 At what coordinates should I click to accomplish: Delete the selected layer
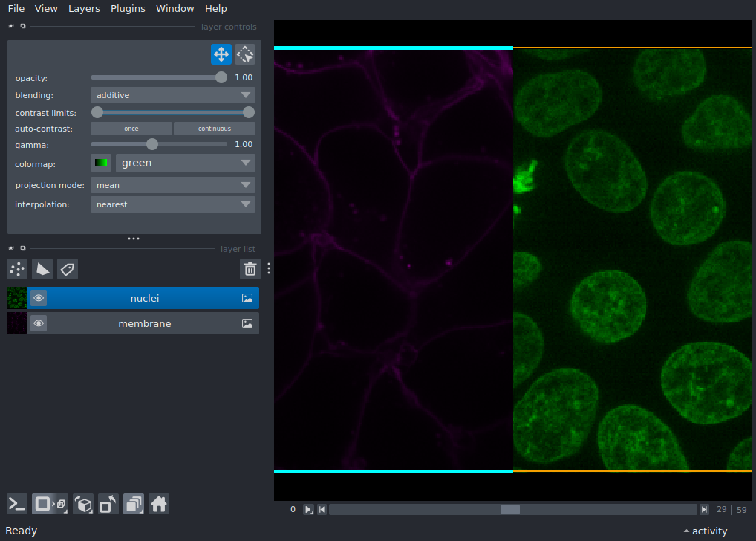[250, 269]
